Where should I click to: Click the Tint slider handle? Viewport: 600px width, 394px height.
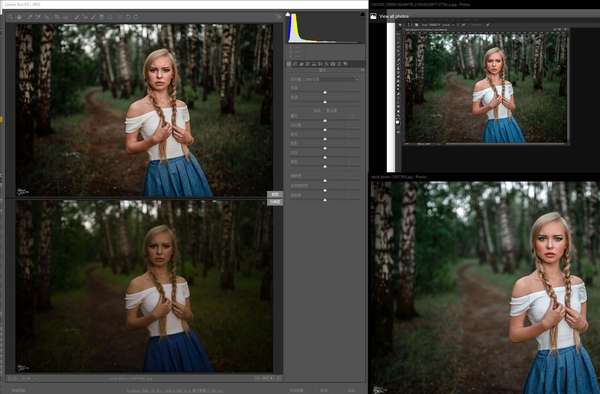325,102
